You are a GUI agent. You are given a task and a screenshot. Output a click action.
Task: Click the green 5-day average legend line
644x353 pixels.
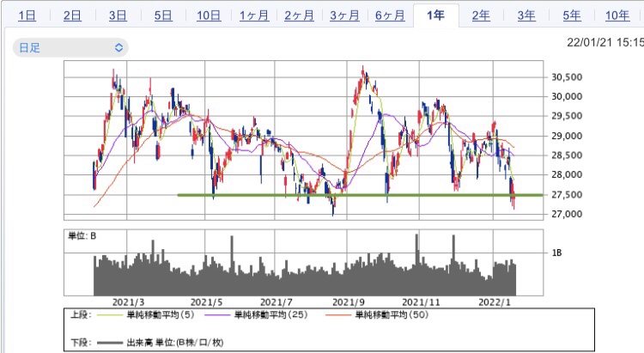click(109, 315)
